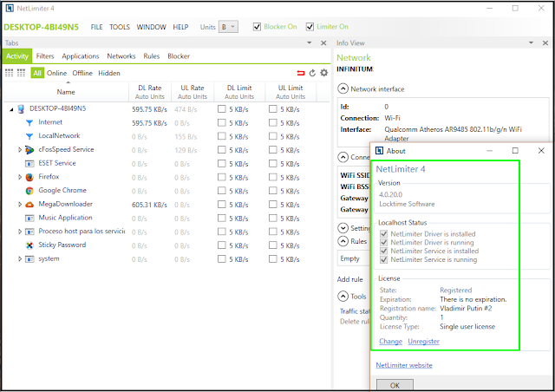Collapse the Rules section in Info View
This screenshot has height=392, width=555.
[343, 241]
